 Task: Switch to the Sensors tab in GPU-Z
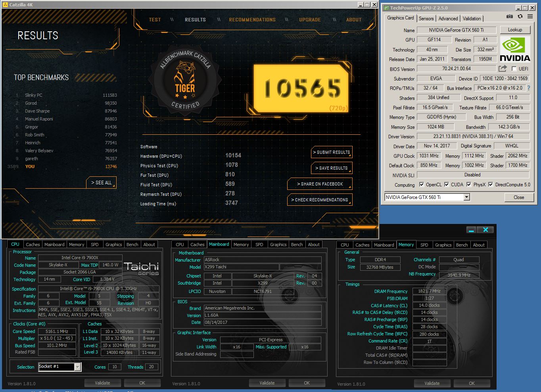click(426, 19)
